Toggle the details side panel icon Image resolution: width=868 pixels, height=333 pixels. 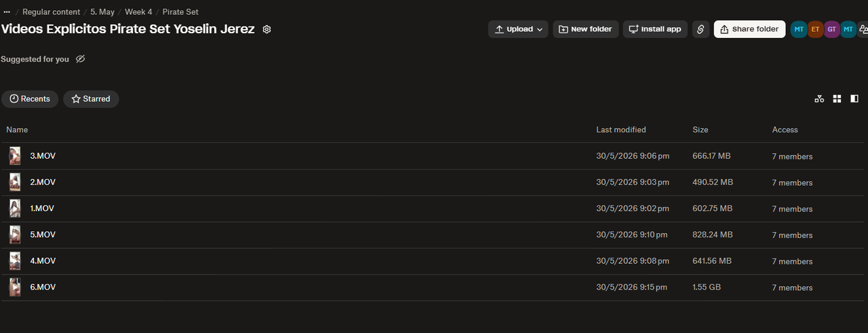pyautogui.click(x=854, y=99)
